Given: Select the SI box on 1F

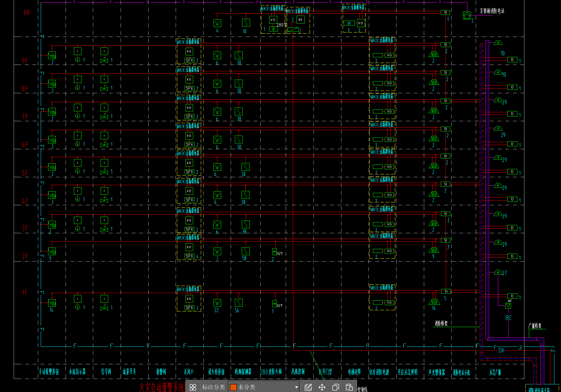Looking at the screenshot, I should coord(446,291).
